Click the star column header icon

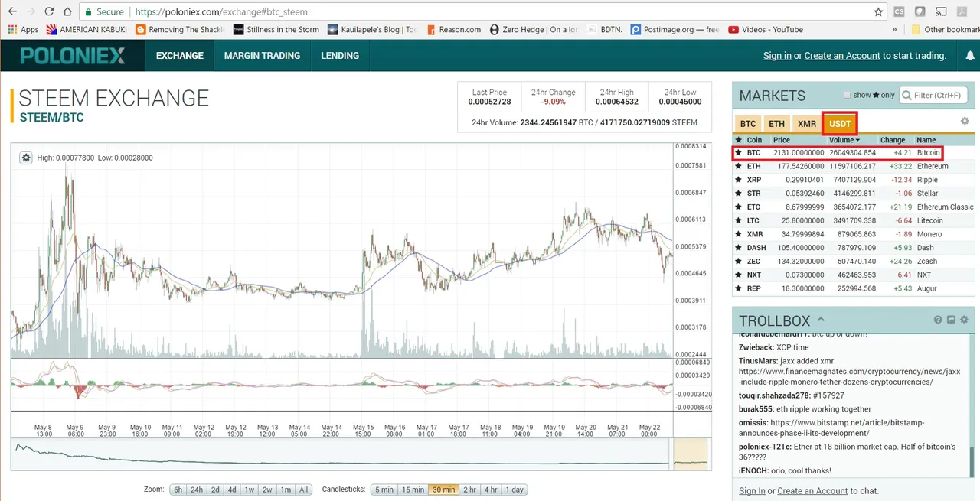click(x=739, y=140)
